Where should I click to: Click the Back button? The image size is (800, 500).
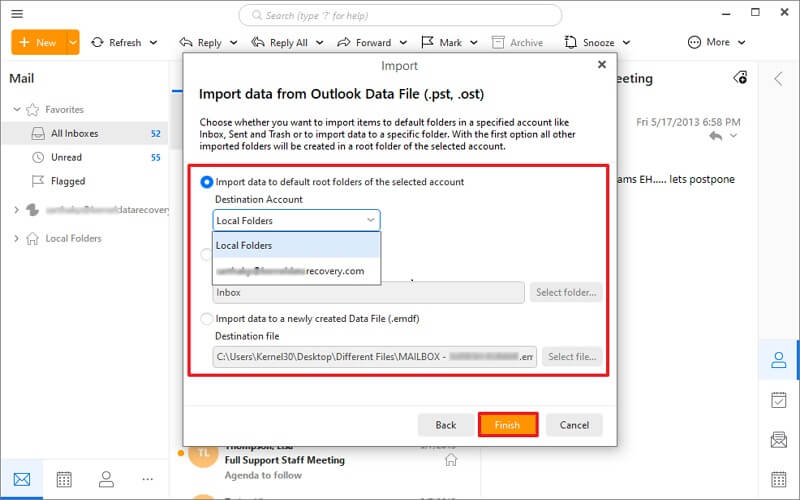pyautogui.click(x=445, y=425)
